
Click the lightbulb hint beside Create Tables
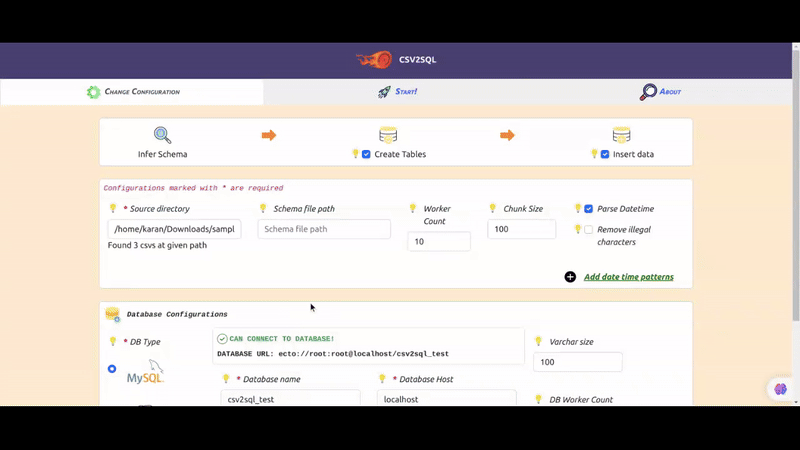pos(355,154)
